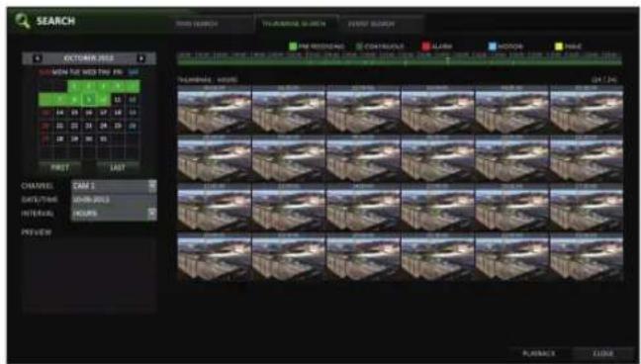Click the yellow Panic legend swatch
Image resolution: width=641 pixels, height=364 pixels.
(559, 46)
